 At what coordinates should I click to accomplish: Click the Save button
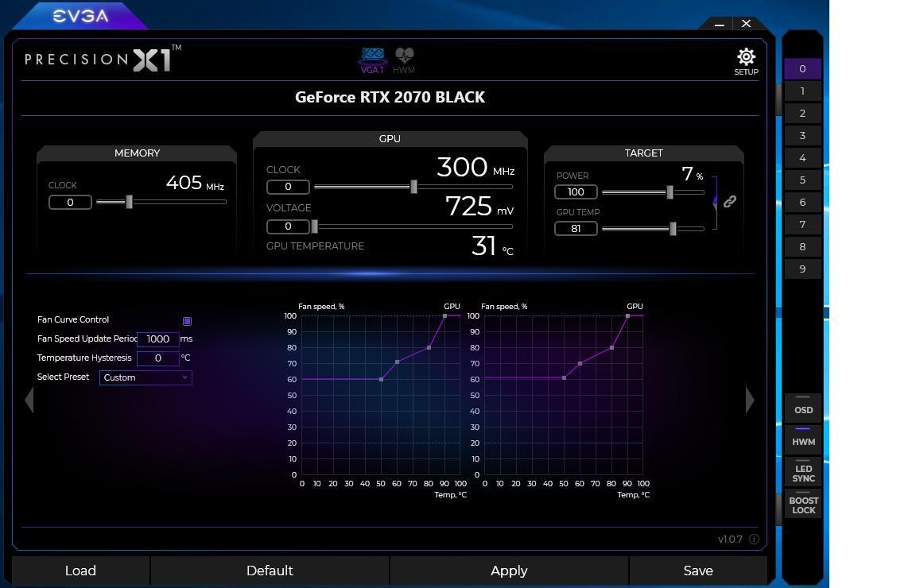pos(697,571)
